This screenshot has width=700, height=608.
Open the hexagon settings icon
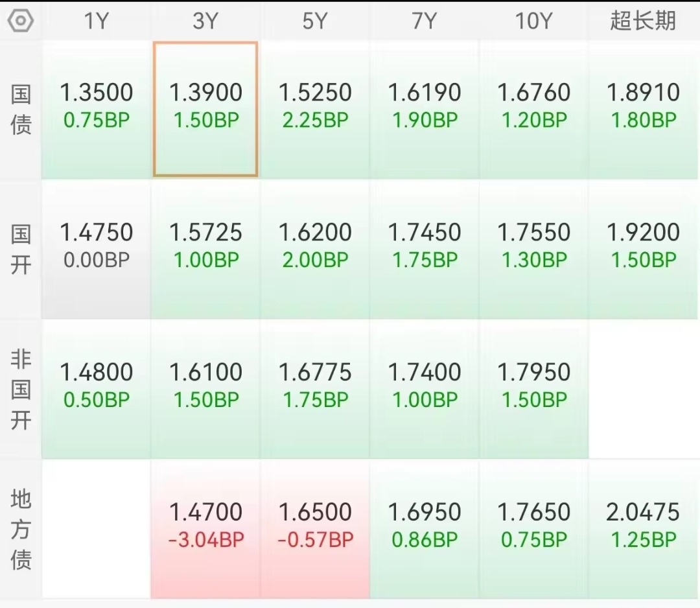(21, 21)
